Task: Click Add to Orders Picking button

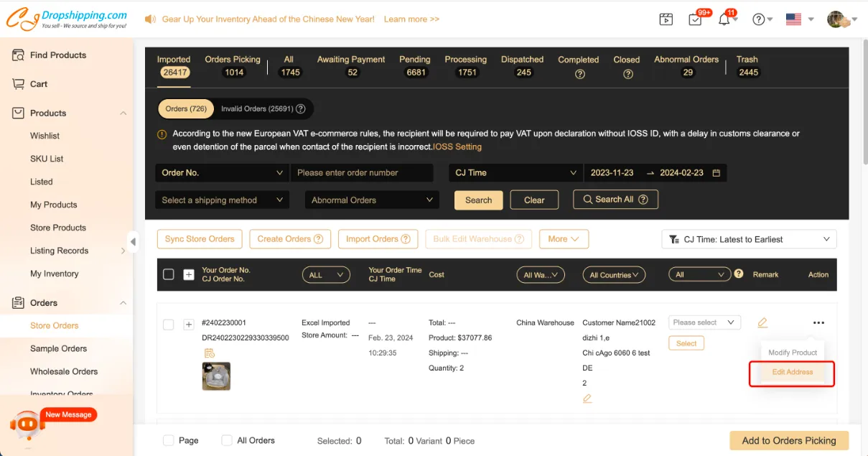Action: click(788, 440)
